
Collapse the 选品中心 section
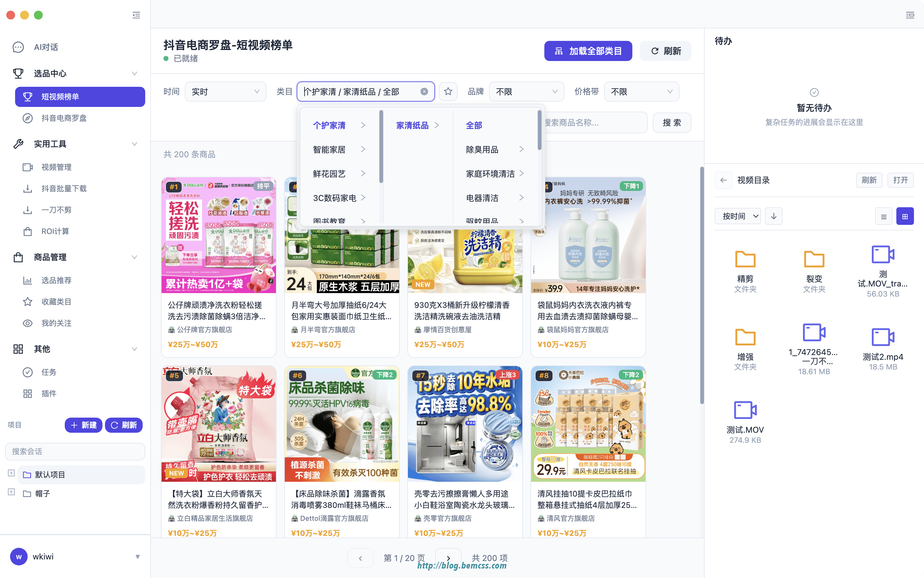click(135, 73)
